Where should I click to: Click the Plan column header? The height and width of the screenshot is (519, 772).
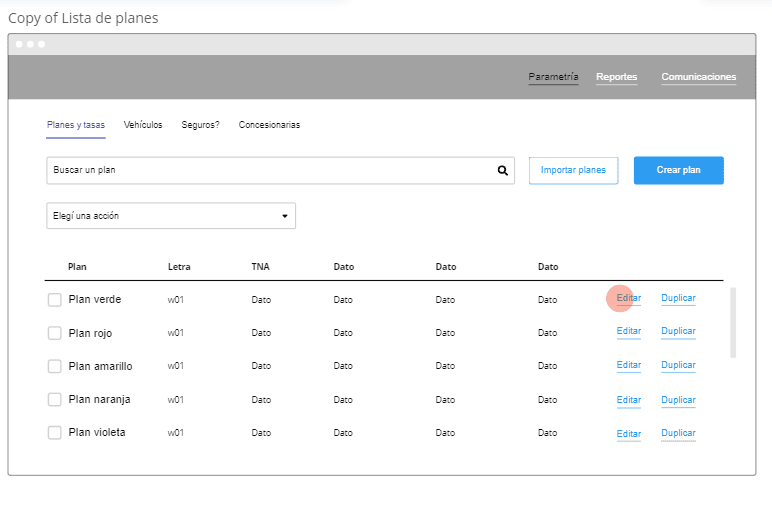(x=77, y=267)
